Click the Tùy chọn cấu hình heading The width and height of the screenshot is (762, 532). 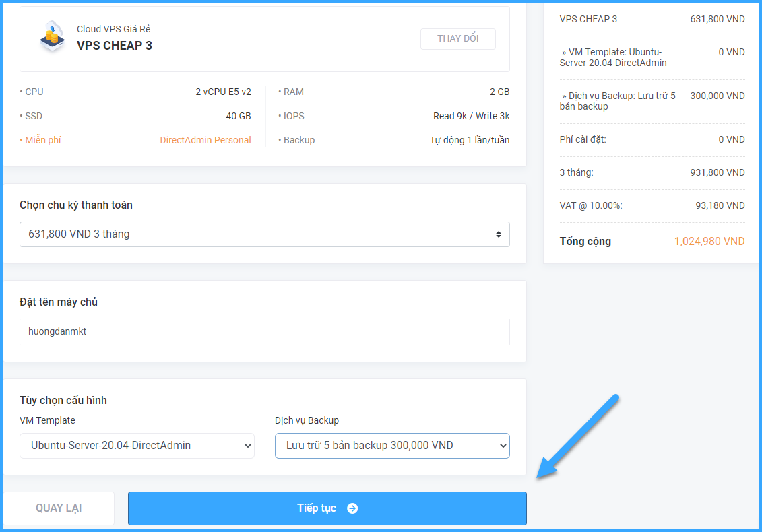[63, 400]
